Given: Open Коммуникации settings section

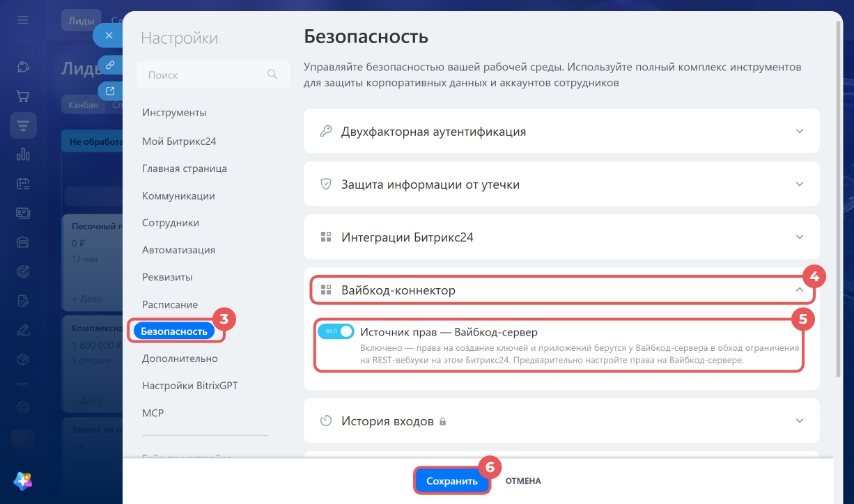Looking at the screenshot, I should point(178,196).
